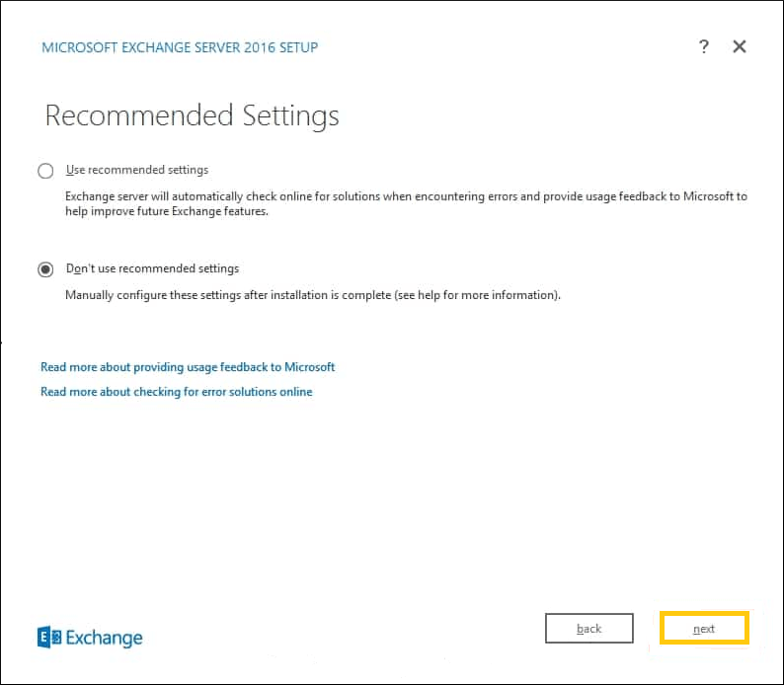Select the Don't use recommended settings radio circle

45,269
